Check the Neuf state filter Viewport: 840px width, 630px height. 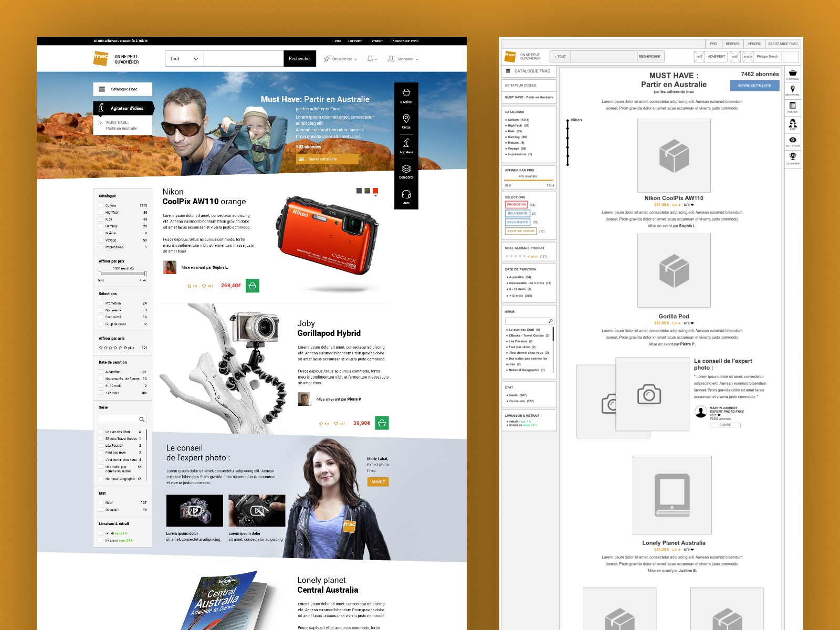pos(101,503)
